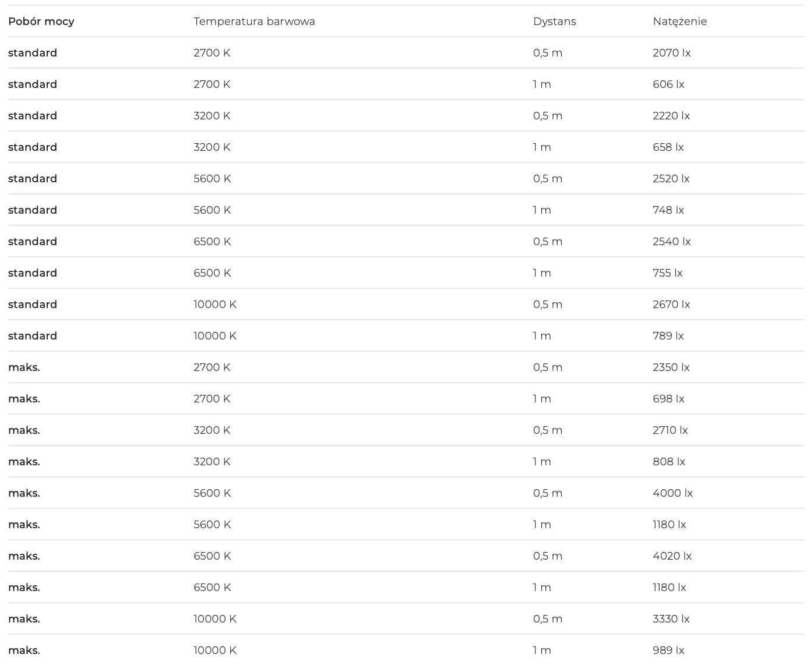Screen dimensions: 810x672
Task: Click the 658 lx cell
Action: (668, 147)
